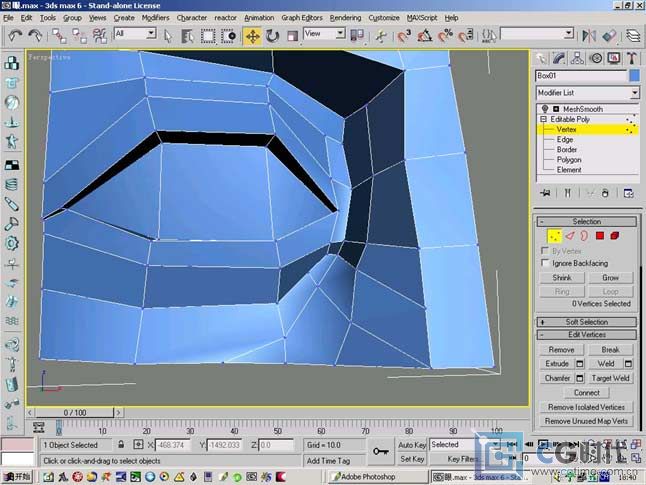Open the Extrude settings box

pos(580,364)
